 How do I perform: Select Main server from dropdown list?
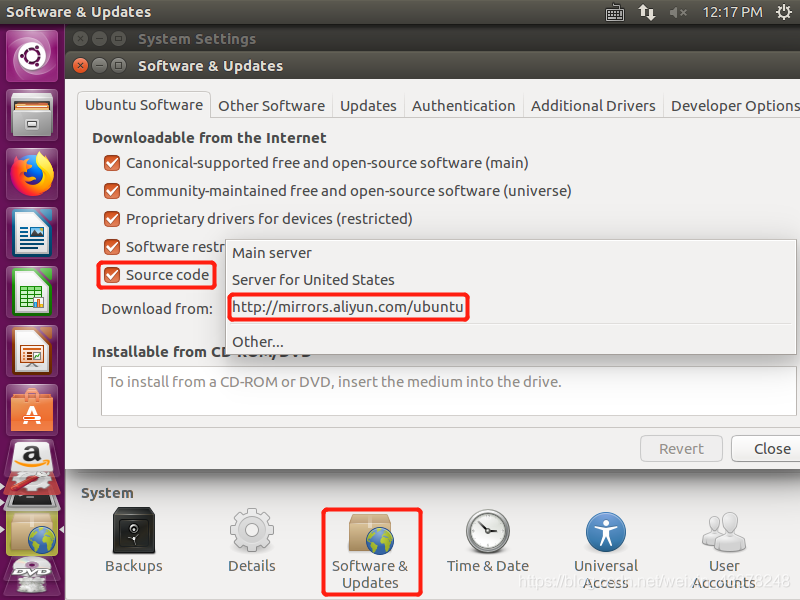pyautogui.click(x=510, y=253)
